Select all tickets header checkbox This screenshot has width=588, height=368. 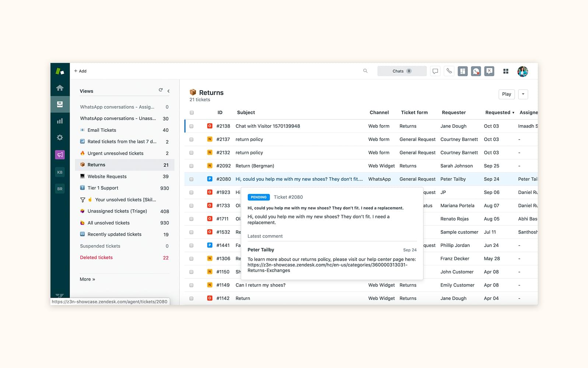coord(192,113)
